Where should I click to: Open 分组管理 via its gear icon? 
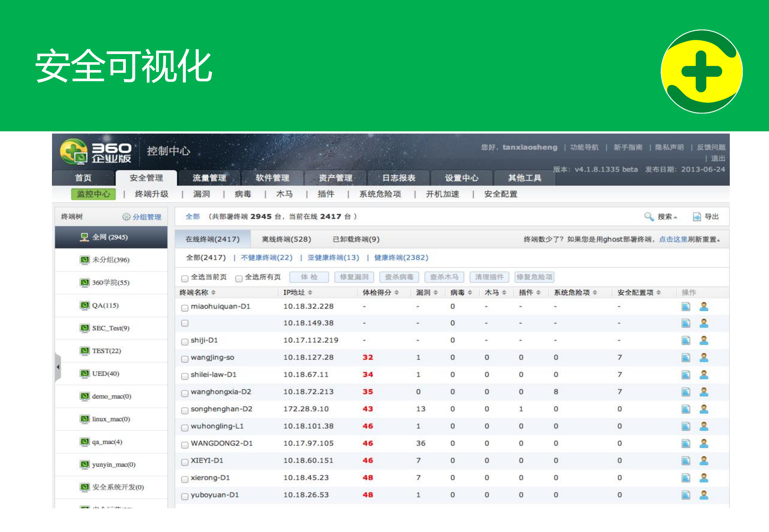[126, 217]
